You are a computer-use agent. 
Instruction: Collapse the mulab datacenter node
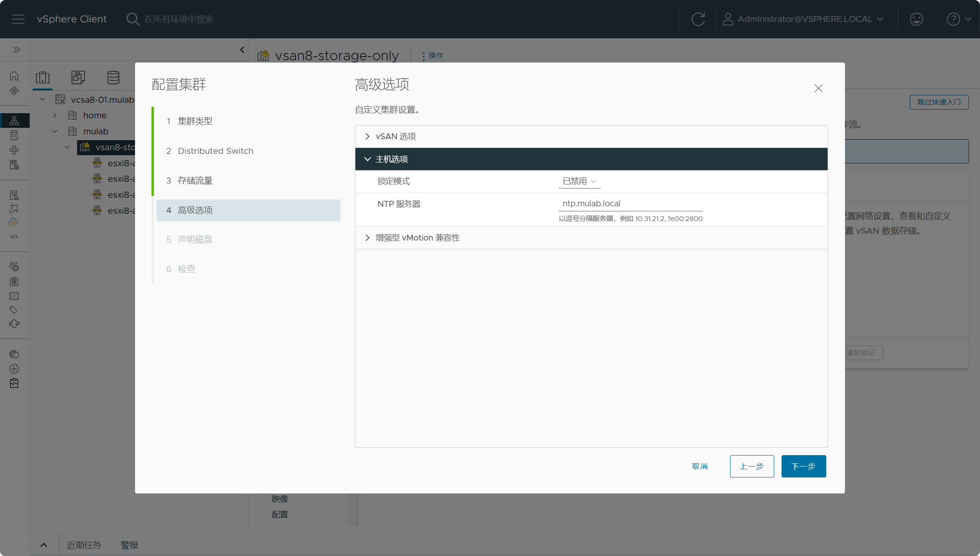[55, 131]
